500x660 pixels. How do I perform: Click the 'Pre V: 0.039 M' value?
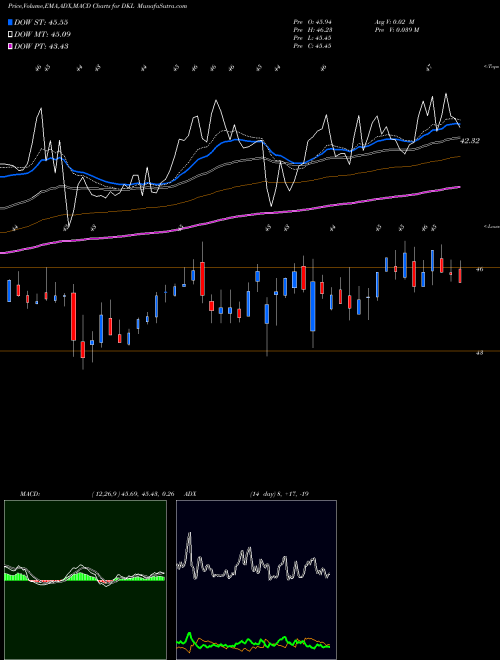[396, 30]
